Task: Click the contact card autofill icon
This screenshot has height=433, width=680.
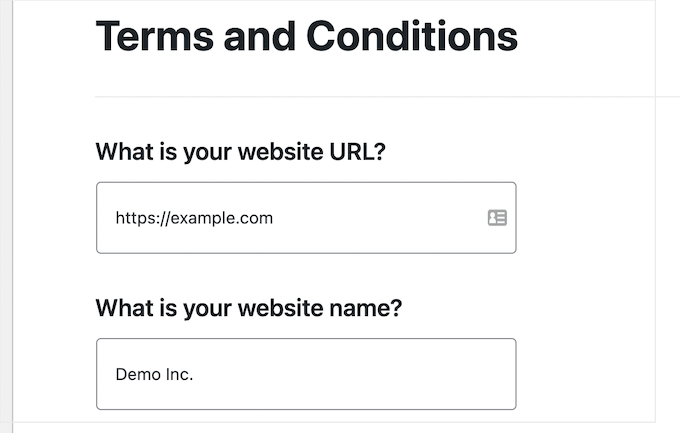Action: click(497, 218)
